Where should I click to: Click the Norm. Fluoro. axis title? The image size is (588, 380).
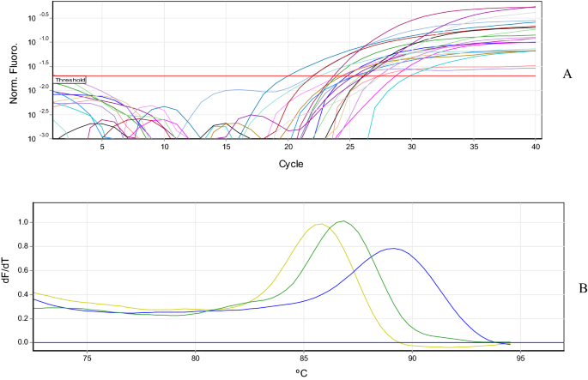(x=14, y=73)
